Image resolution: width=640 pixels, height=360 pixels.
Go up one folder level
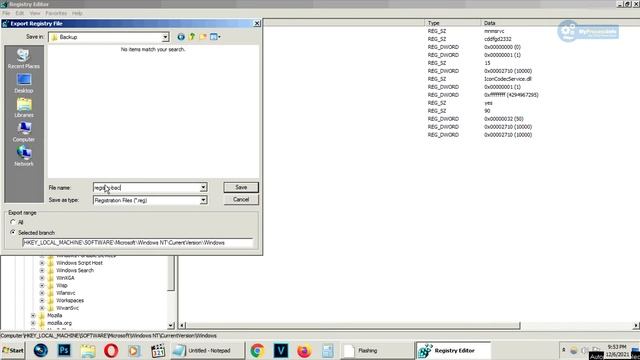(192, 37)
